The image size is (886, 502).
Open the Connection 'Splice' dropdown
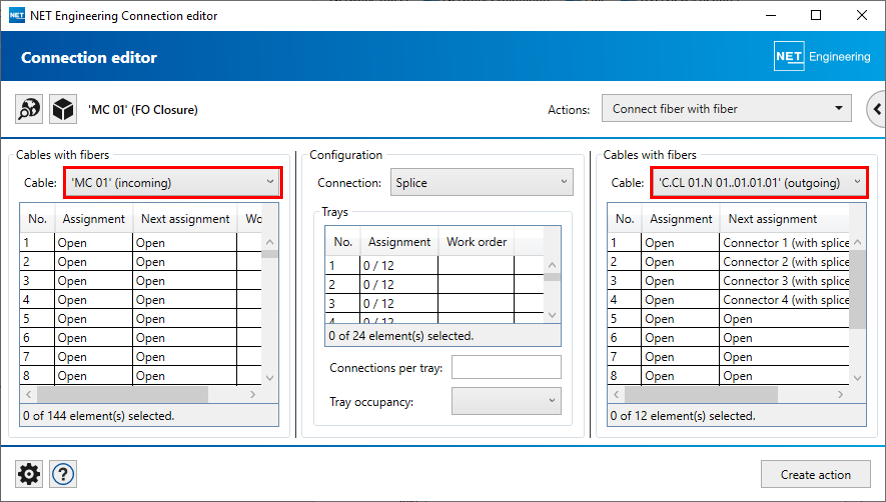pos(480,183)
